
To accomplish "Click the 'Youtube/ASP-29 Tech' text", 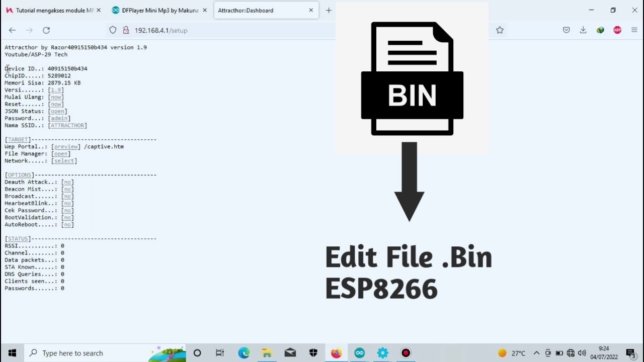I will pos(36,54).
